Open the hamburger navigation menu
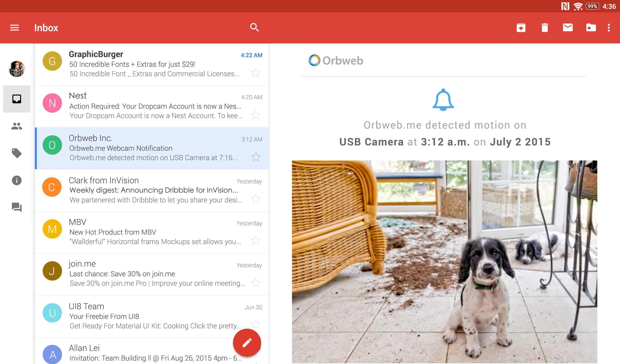 (15, 28)
